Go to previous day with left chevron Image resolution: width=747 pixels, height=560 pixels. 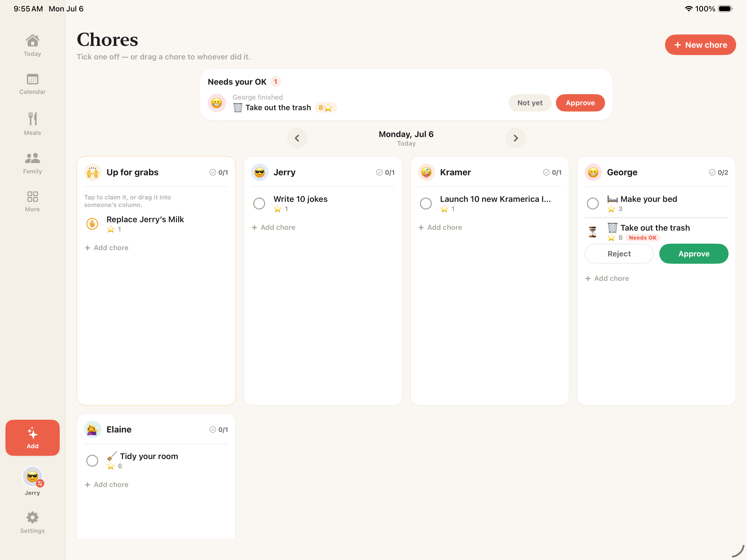tap(297, 138)
